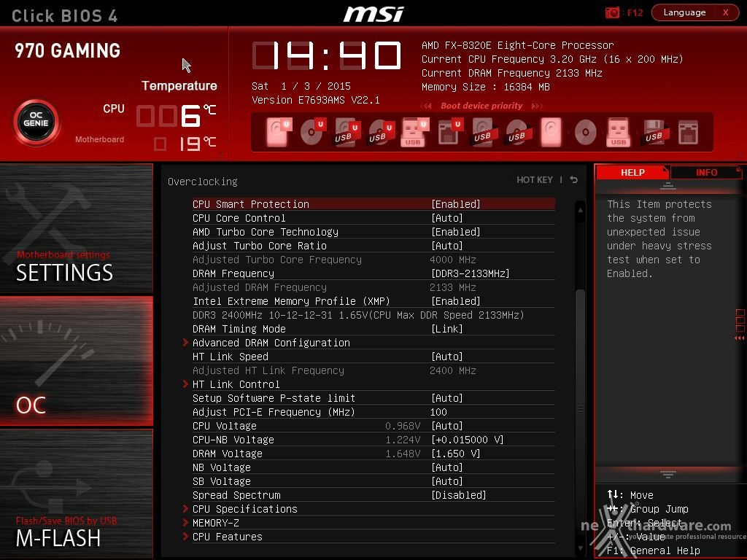Select the legacy USB hard disk boot icon

(484, 131)
